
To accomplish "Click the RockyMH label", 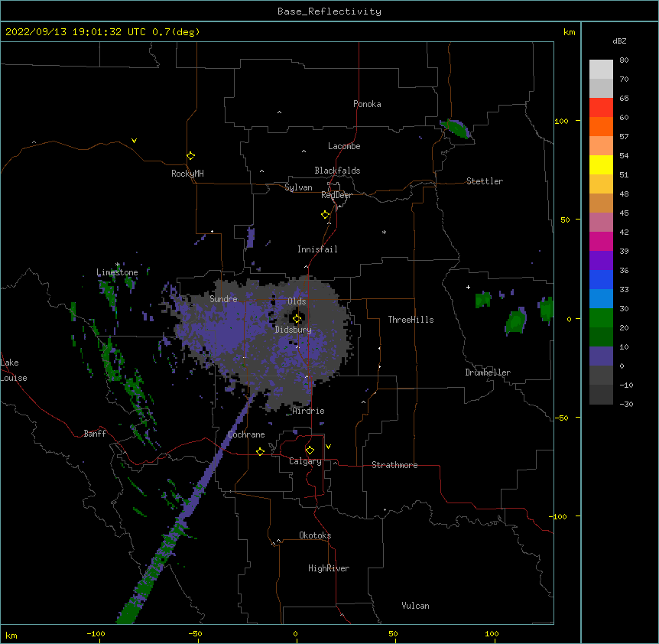I will 187,174.
